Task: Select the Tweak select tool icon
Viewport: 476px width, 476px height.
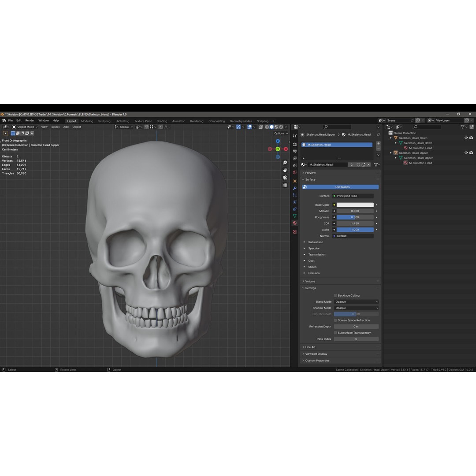Action: click(x=5, y=133)
